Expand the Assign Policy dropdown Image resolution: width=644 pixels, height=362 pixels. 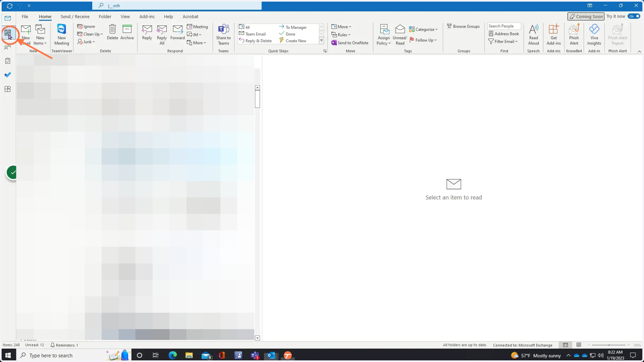[384, 35]
